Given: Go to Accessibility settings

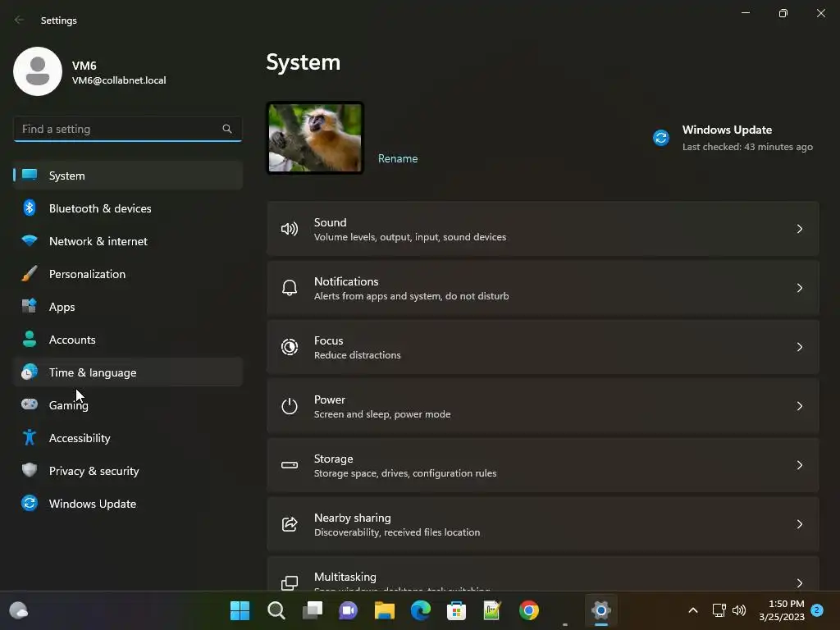Looking at the screenshot, I should click(x=128, y=438).
